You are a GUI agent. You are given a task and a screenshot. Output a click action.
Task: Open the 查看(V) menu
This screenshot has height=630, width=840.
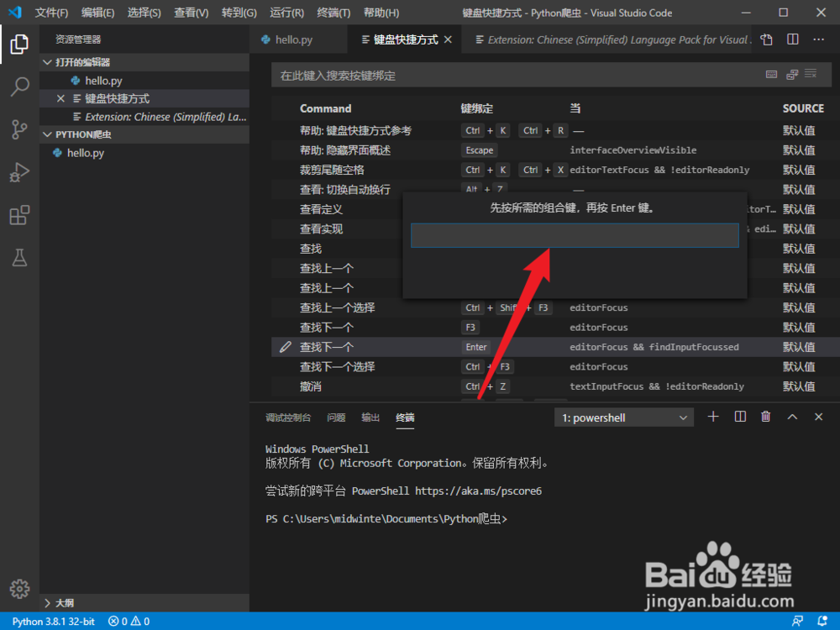coord(192,13)
